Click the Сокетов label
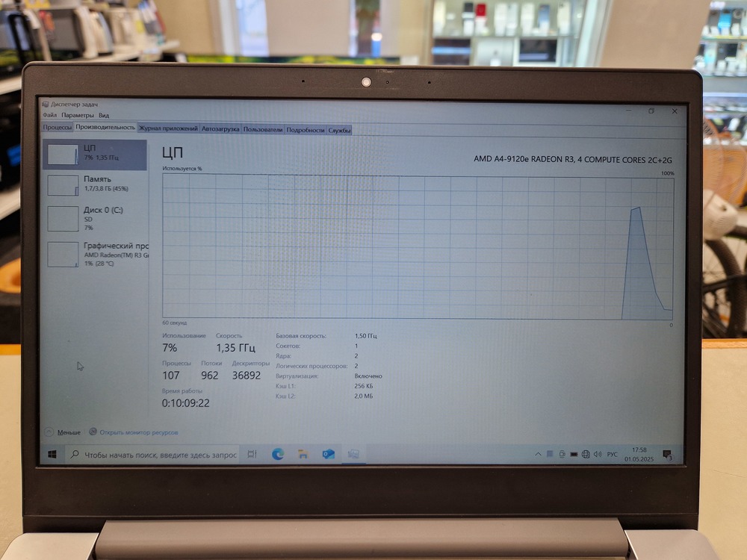The image size is (747, 560). coord(288,346)
